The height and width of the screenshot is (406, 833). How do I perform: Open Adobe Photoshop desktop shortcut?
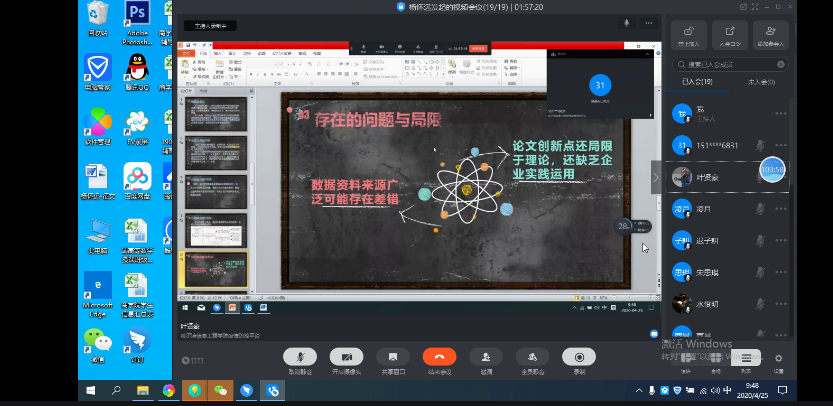pos(137,22)
